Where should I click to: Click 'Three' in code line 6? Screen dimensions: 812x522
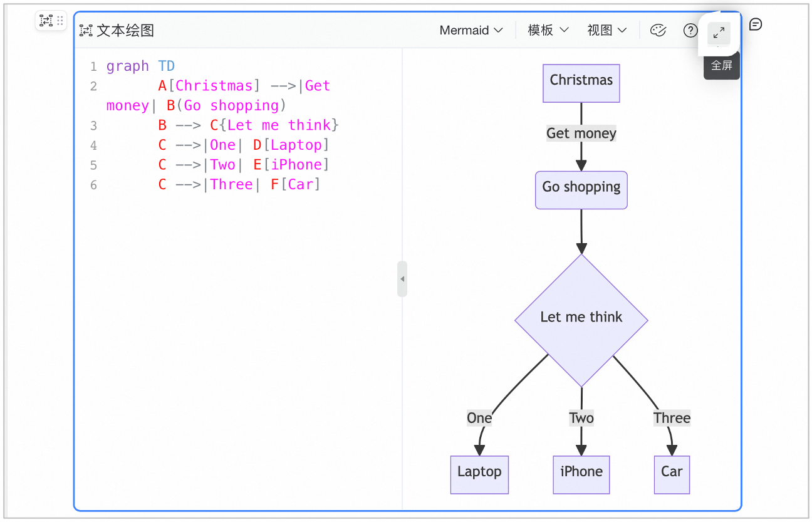coord(231,185)
